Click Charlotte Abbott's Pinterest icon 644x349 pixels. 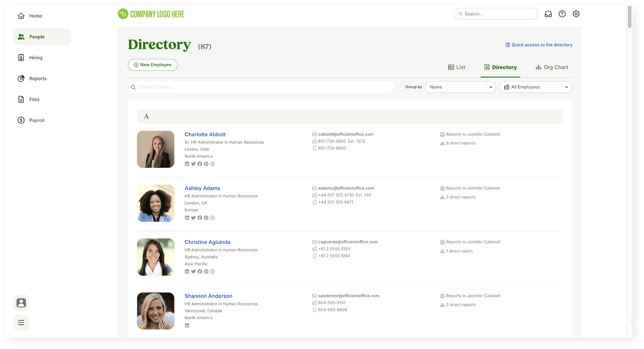pyautogui.click(x=206, y=164)
